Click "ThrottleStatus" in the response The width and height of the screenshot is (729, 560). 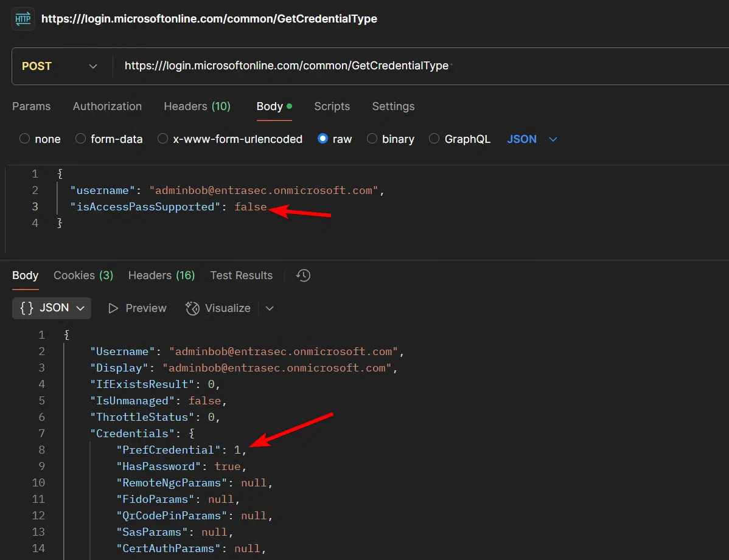(x=142, y=417)
